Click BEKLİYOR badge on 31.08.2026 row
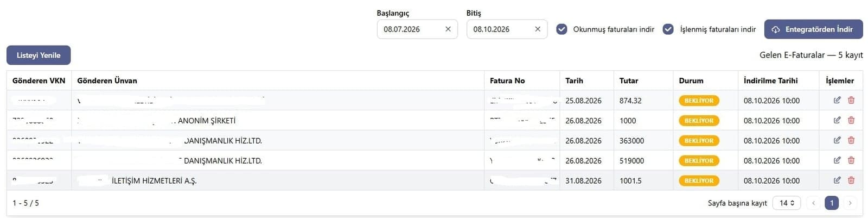868x218 pixels. (699, 180)
